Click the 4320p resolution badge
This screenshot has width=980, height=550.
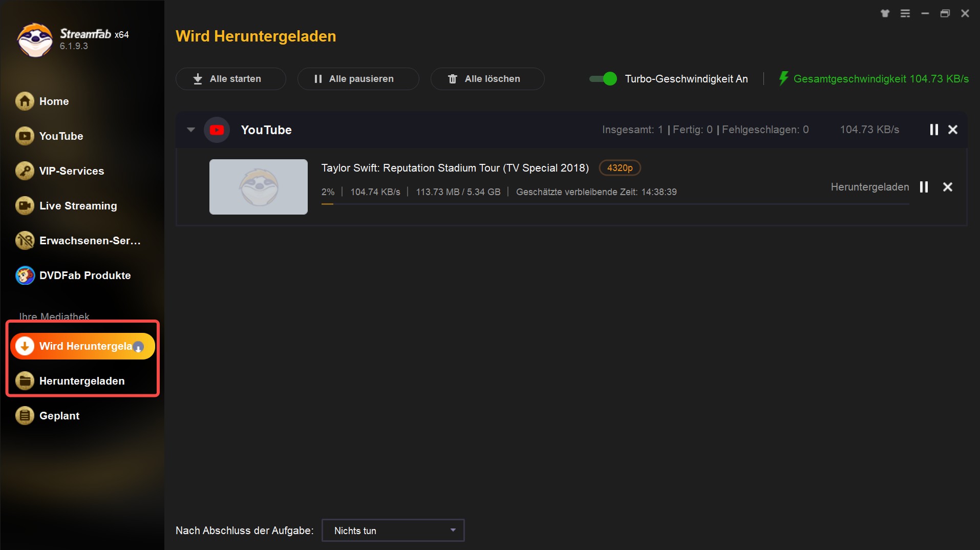coord(620,168)
